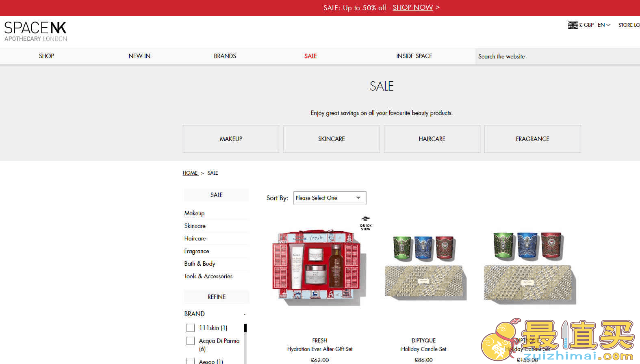The height and width of the screenshot is (364, 640).
Task: Open the EN language dropdown
Action: (x=604, y=25)
